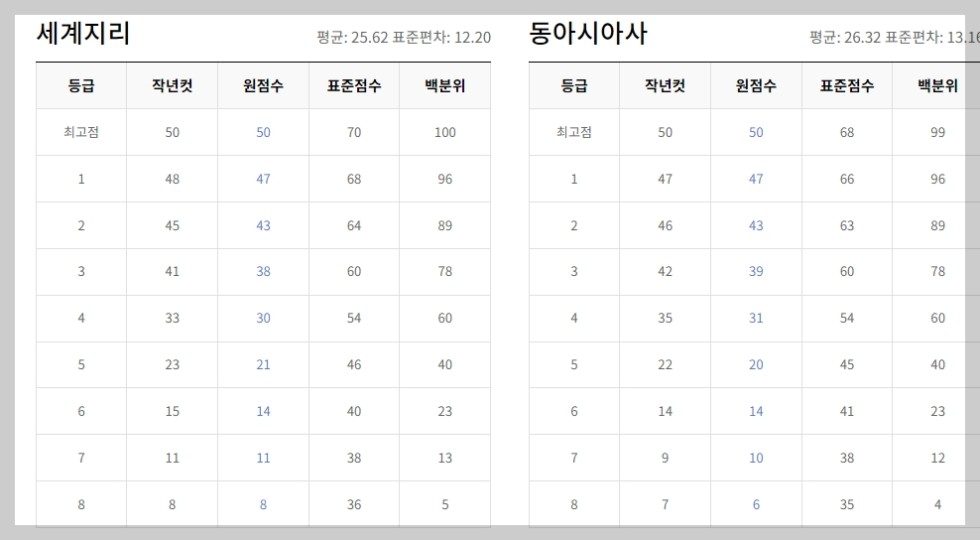Viewport: 980px width, 540px height.
Task: Click 작년컷 15 in 세계지리 grade 6 row
Action: 172,412
